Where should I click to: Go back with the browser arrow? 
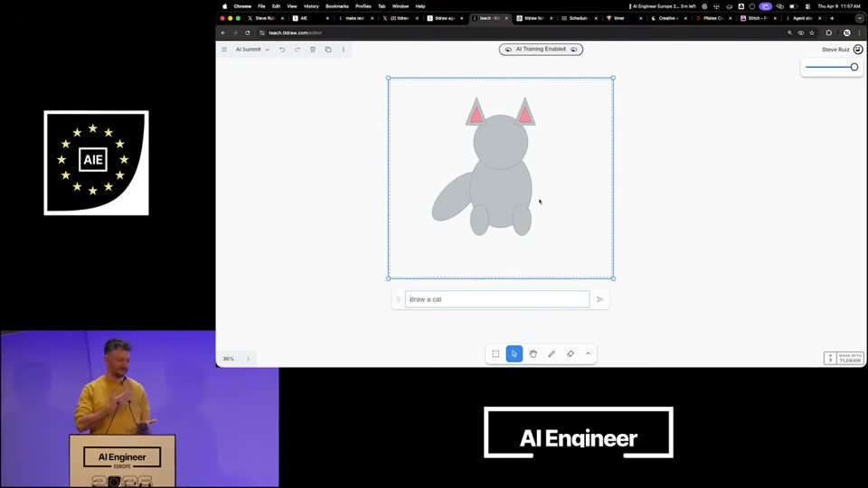tap(223, 33)
